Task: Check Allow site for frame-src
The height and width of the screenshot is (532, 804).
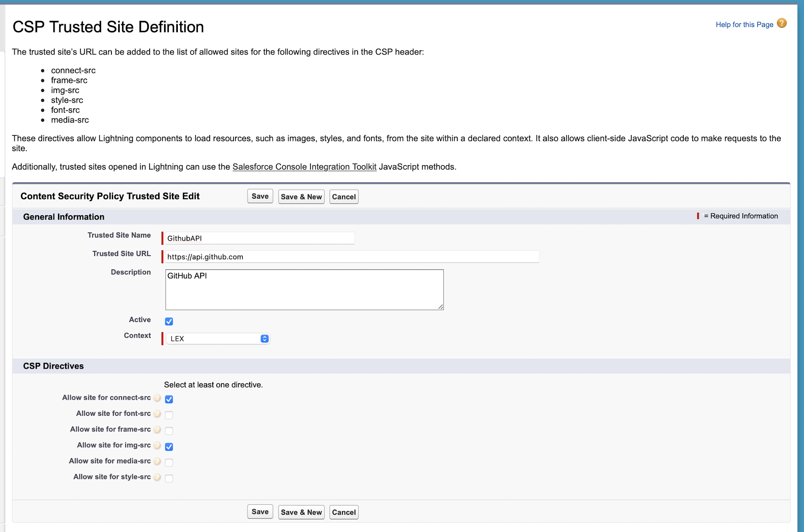Action: 169,431
